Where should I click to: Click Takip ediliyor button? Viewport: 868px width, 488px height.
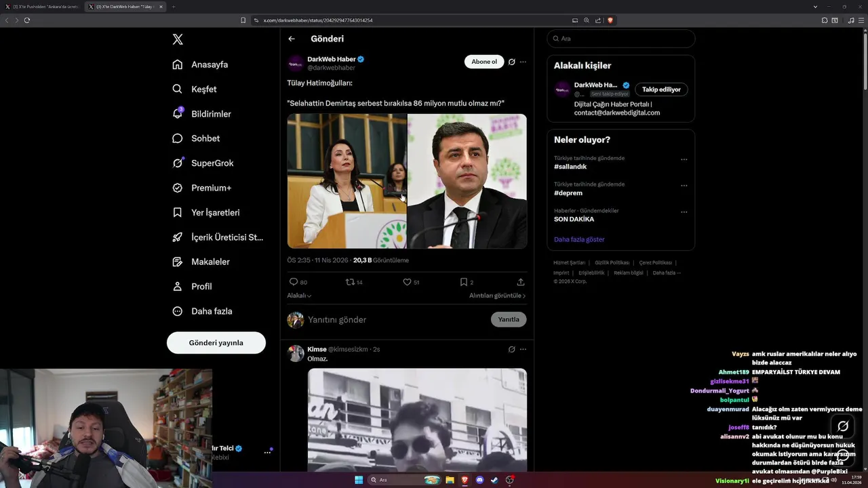[661, 89]
